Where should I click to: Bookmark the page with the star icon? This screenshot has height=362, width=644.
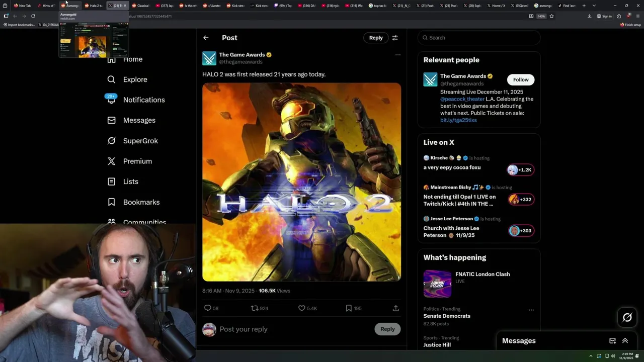point(551,16)
